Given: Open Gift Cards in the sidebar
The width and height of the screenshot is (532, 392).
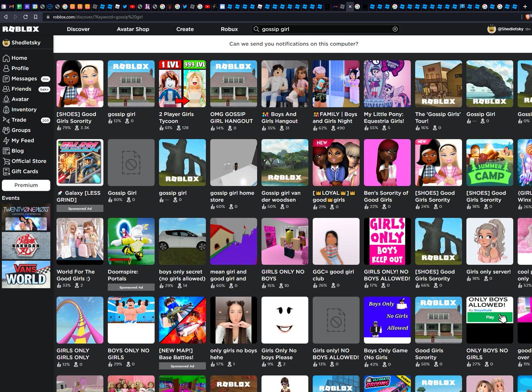Looking at the screenshot, I should (x=20, y=172).
